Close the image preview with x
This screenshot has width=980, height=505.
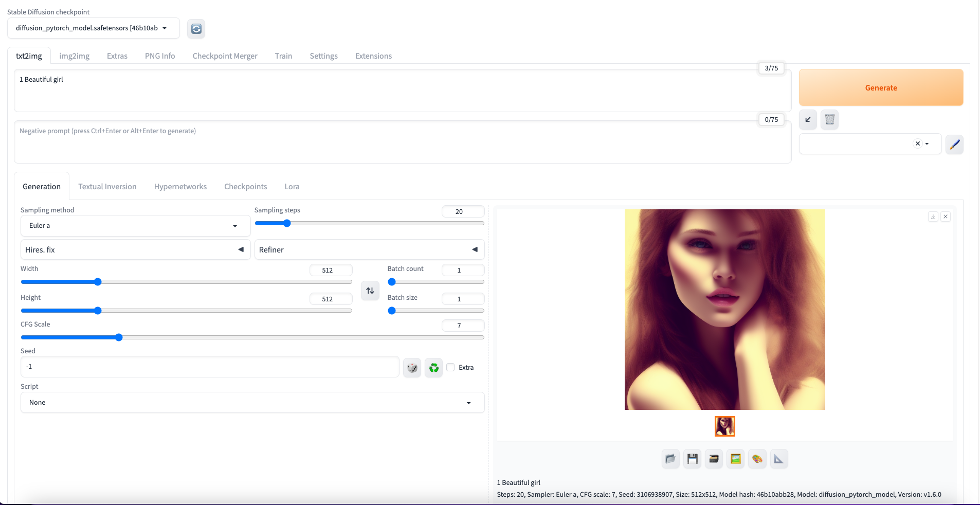945,217
